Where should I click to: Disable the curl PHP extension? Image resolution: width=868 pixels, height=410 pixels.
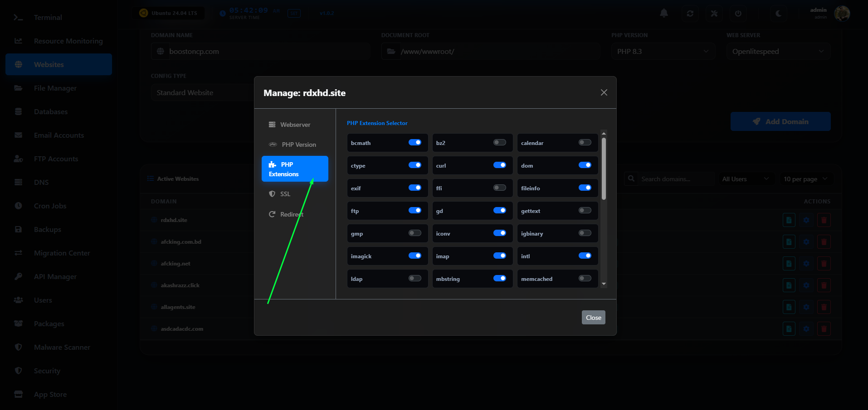point(500,165)
